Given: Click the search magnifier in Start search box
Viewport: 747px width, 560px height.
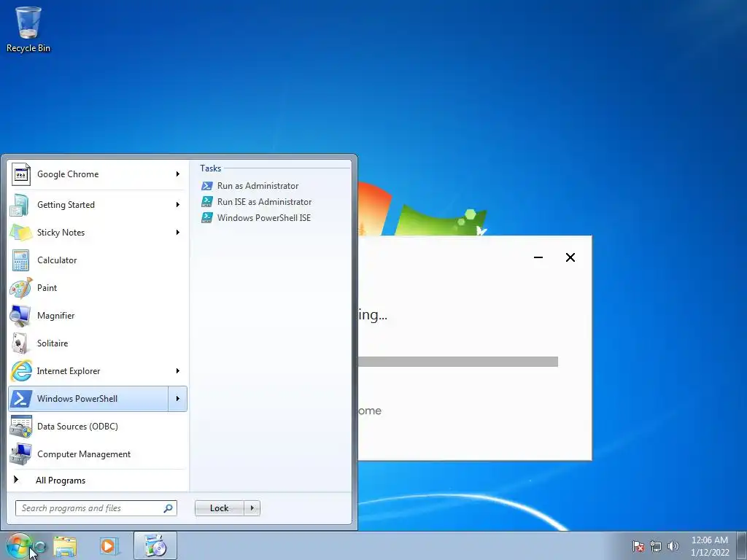Looking at the screenshot, I should coord(169,508).
